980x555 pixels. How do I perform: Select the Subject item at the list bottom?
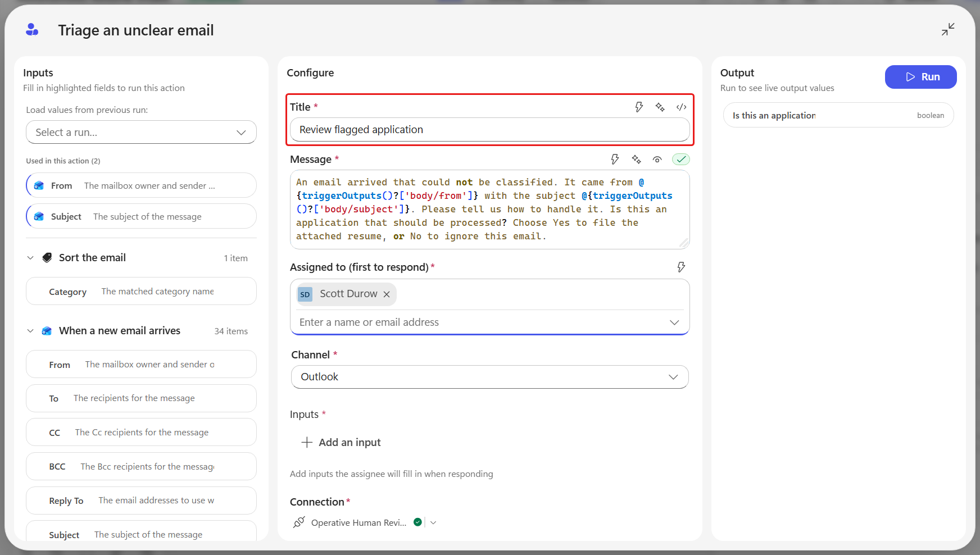pos(141,532)
